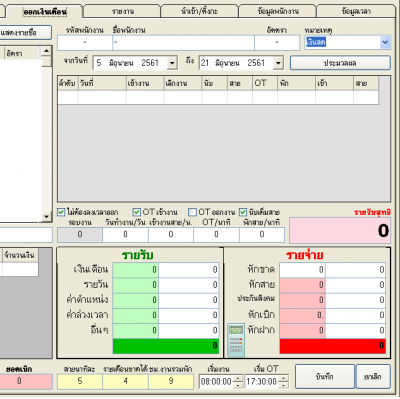
Task: Click the ยกเลิก cancel button
Action: point(373,377)
